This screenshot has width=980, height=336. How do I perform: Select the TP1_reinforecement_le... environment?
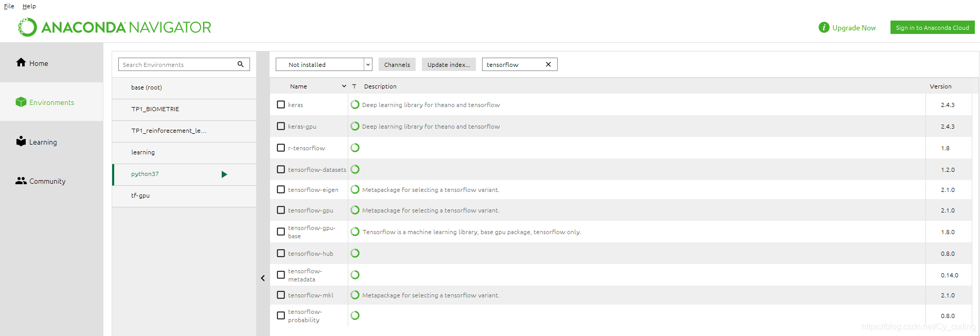coord(184,131)
